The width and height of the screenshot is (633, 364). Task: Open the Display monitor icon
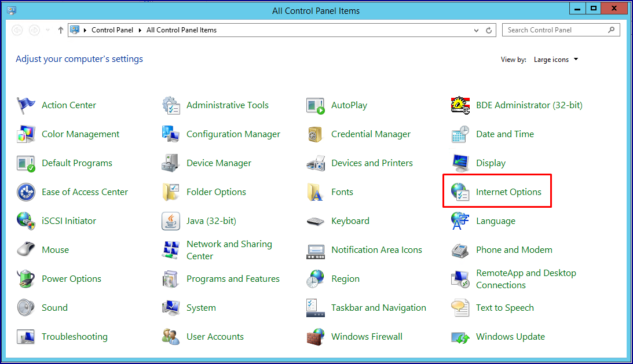coord(460,163)
